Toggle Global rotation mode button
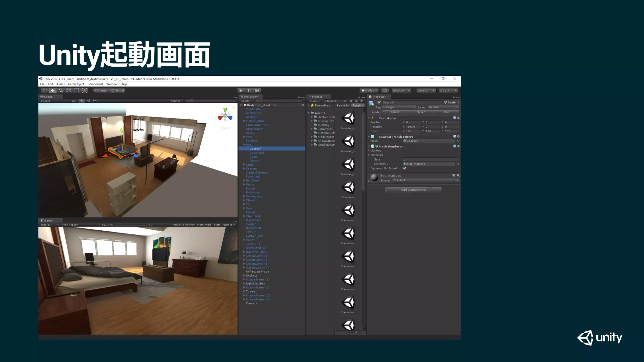 point(118,90)
